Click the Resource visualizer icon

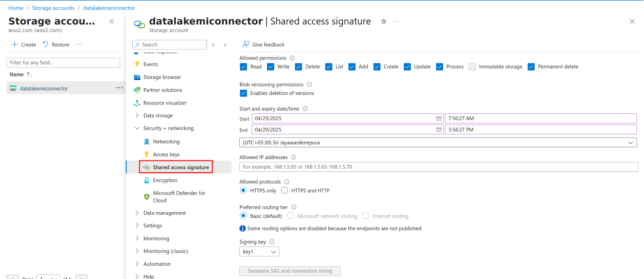coord(137,103)
